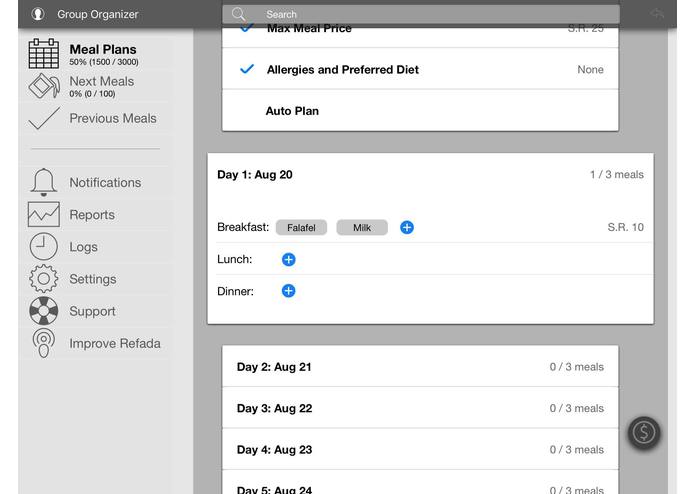
Task: Toggle Allergies and Preferred Diet checkmark
Action: 246,69
